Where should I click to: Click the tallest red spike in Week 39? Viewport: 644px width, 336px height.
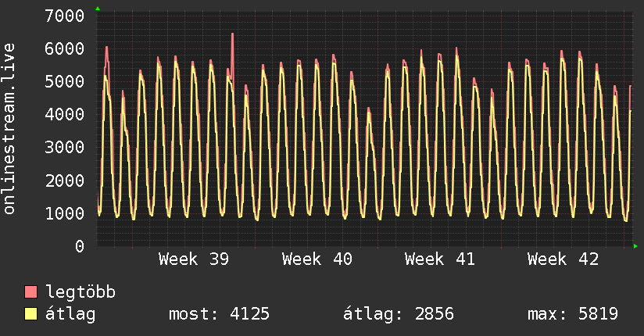click(x=232, y=36)
